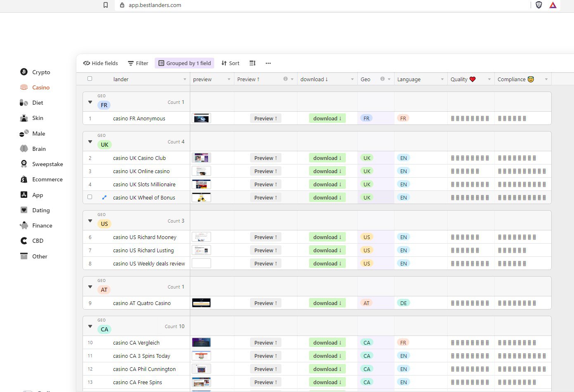Open thumbnail of casino AT Quatro Casino
Viewport: 574px width, 392px height.
(x=201, y=303)
